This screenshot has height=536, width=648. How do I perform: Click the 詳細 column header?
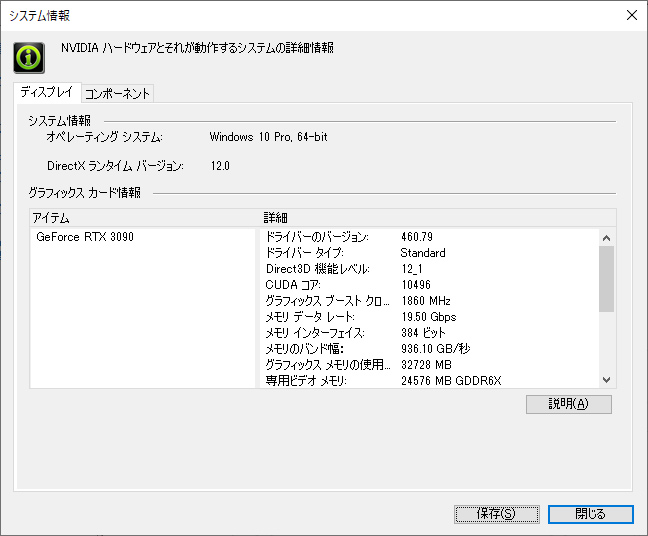tap(438, 218)
